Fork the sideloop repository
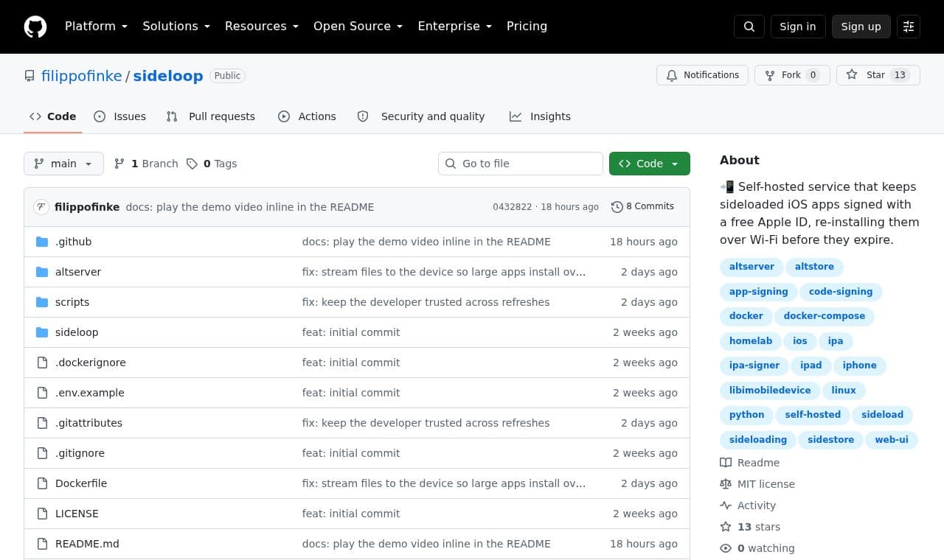This screenshot has height=560, width=944. (x=792, y=75)
